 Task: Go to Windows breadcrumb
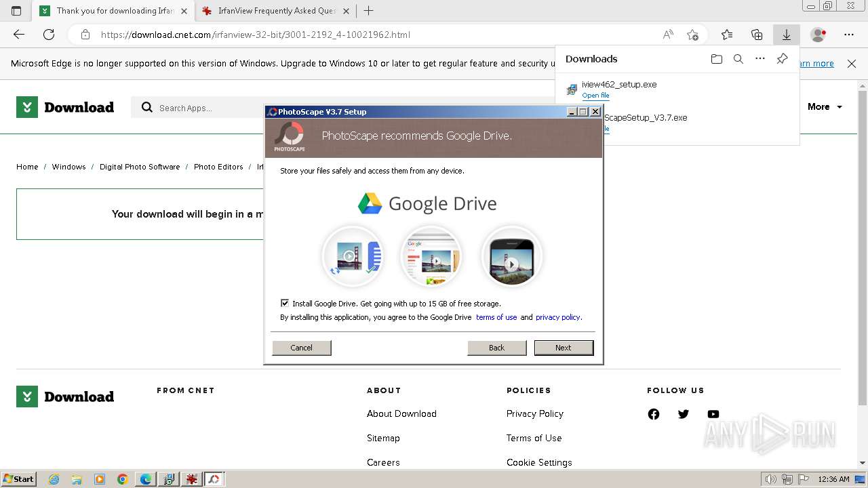tap(69, 167)
